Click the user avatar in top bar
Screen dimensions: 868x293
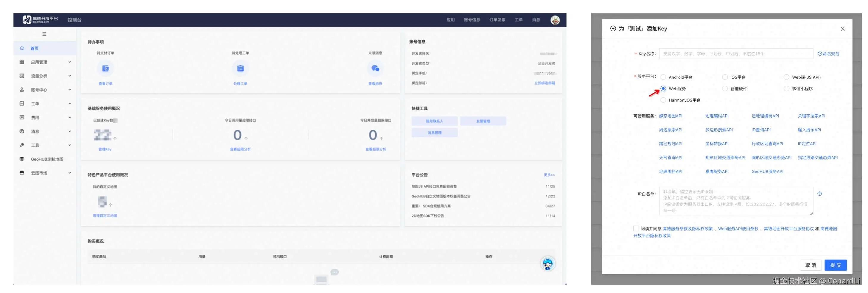[555, 20]
